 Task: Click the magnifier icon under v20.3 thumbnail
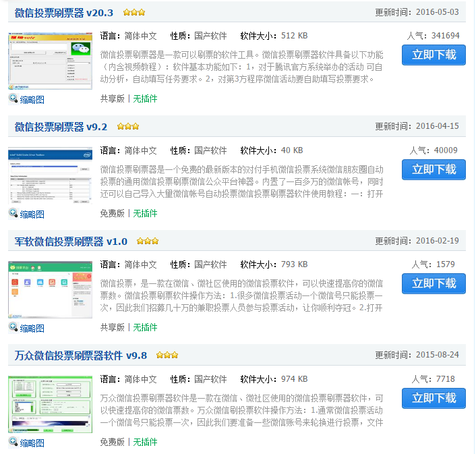(13, 98)
